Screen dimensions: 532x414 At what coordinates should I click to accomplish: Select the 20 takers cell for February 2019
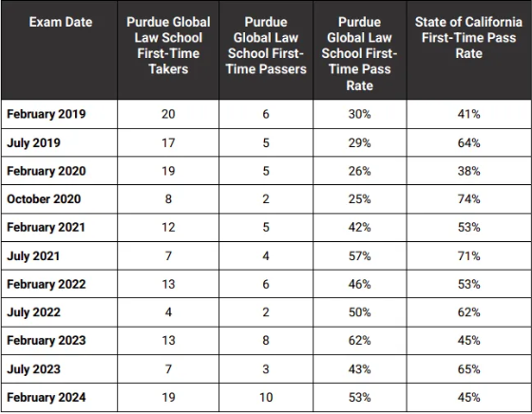coord(168,114)
